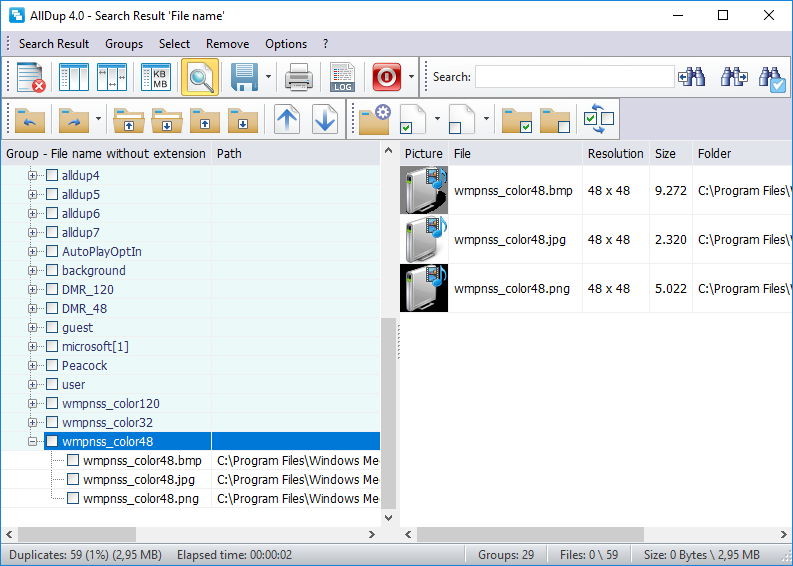
Task: Toggle the magnifier preview icon
Action: click(x=200, y=77)
